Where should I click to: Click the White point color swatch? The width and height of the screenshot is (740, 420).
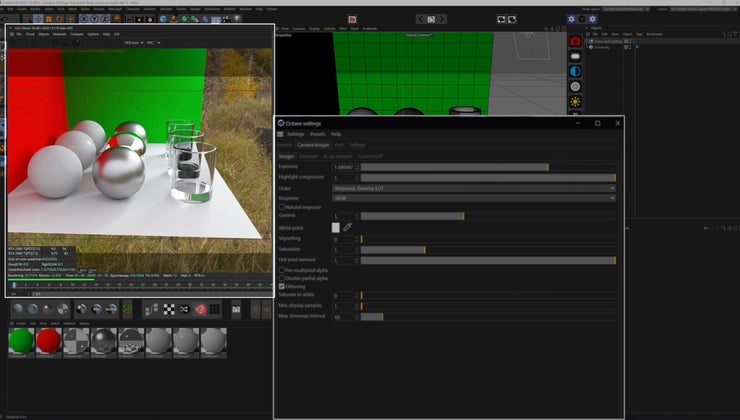[336, 227]
